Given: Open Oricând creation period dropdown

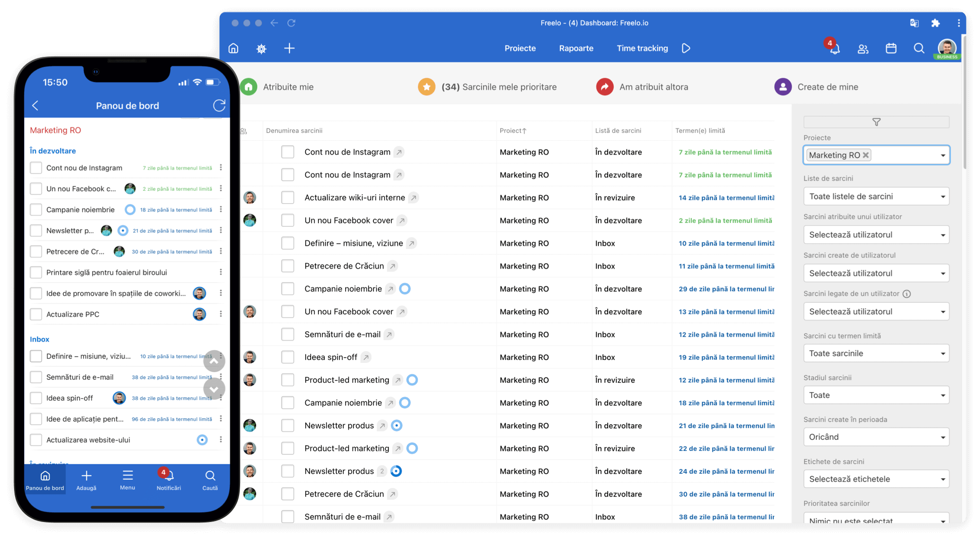Looking at the screenshot, I should 876,437.
